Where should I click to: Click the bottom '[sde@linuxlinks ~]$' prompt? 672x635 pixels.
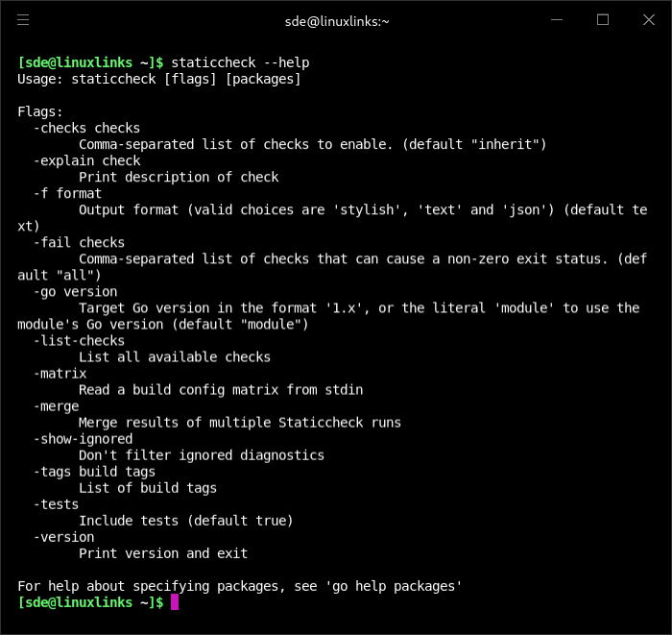(90, 603)
